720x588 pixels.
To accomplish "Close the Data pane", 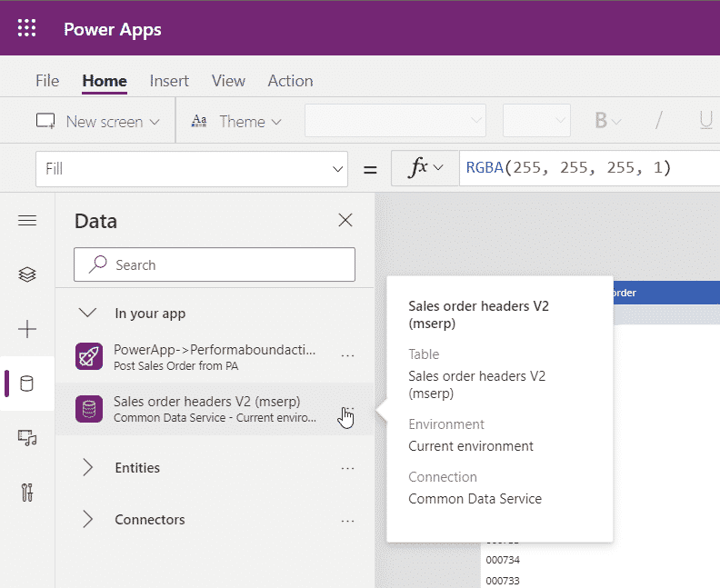I will 345,220.
